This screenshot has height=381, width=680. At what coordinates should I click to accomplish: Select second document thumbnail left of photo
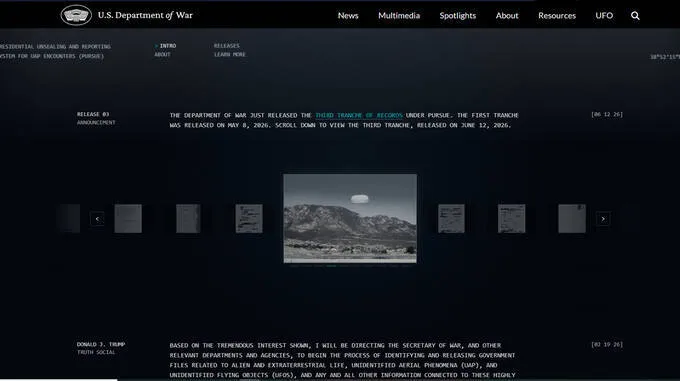(188, 218)
